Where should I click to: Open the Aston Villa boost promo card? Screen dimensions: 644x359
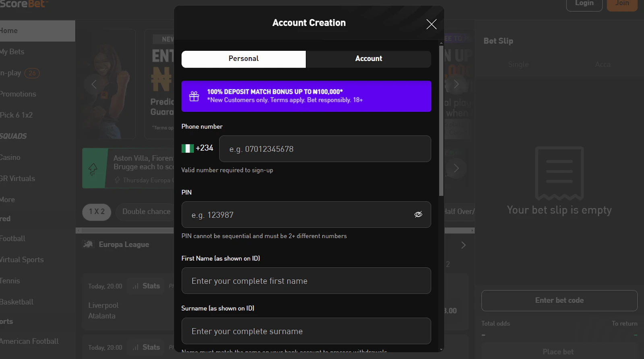[x=128, y=168]
